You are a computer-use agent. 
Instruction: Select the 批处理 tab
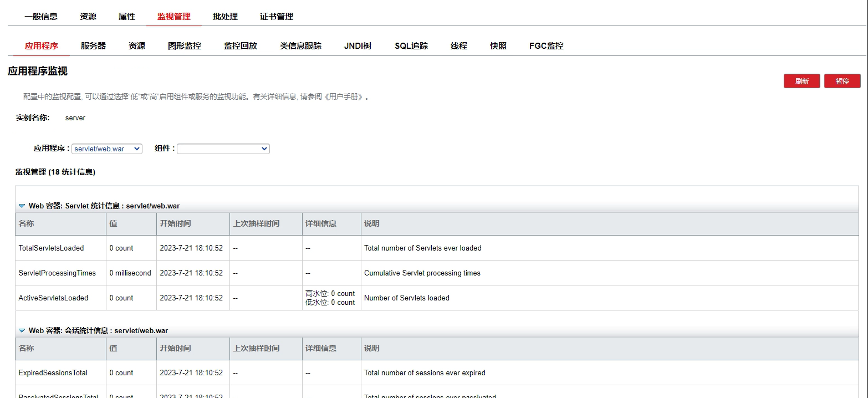pos(225,17)
